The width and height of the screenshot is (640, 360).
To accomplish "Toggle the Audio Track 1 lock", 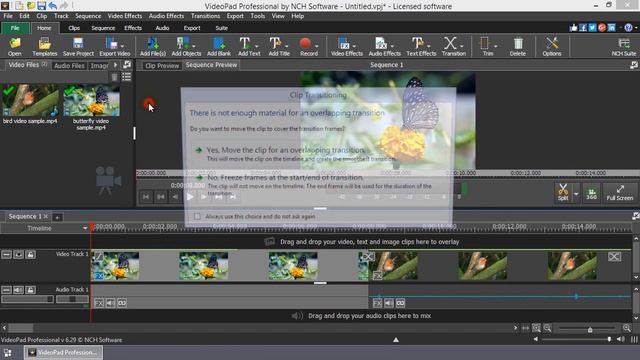I will point(31,290).
